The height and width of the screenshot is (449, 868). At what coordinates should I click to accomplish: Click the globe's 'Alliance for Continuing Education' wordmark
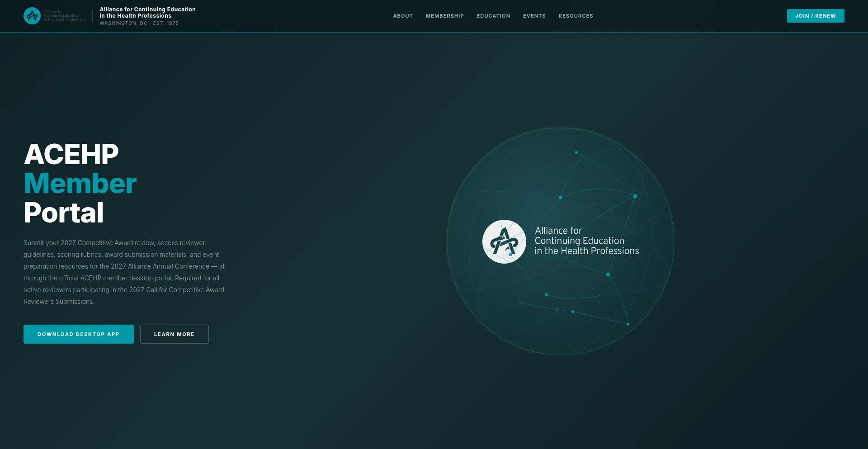click(587, 241)
